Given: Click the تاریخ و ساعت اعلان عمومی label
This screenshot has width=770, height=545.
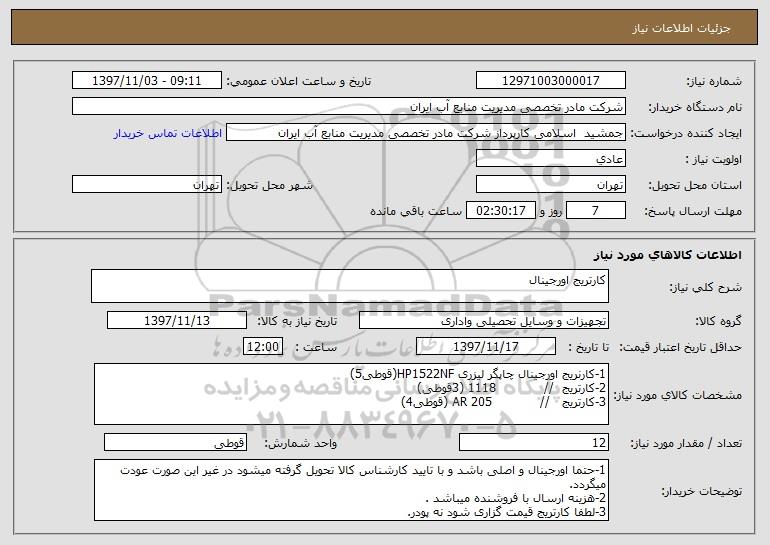Looking at the screenshot, I should click(x=299, y=81).
